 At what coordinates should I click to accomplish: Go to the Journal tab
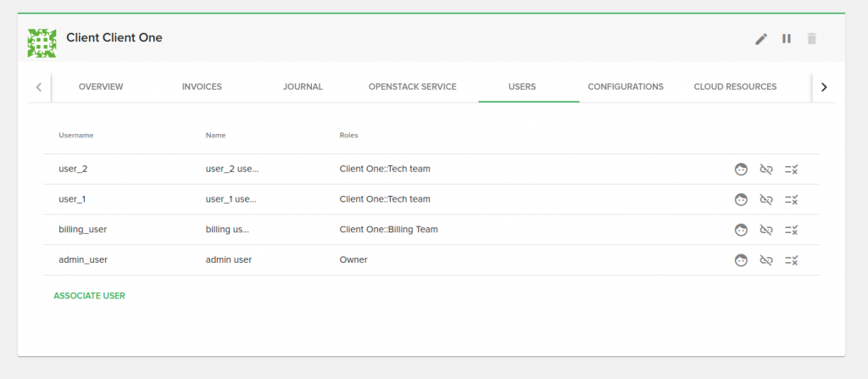[303, 87]
